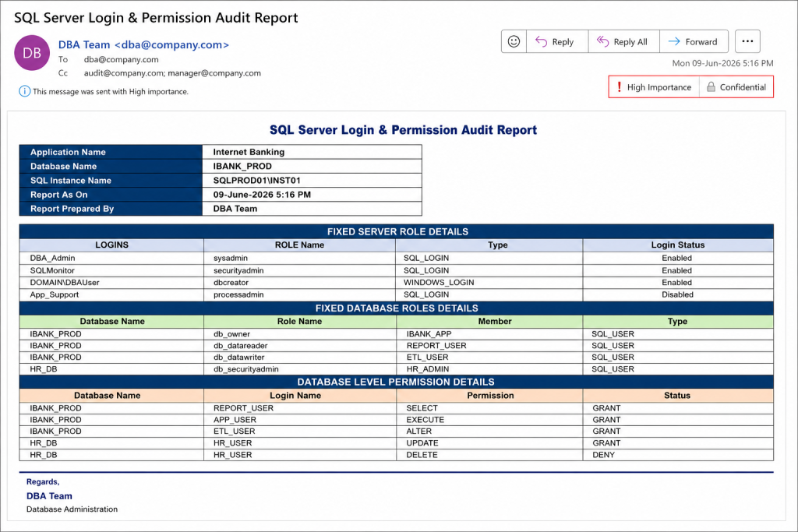Click Reply All button
The width and height of the screenshot is (798, 532).
pos(624,42)
